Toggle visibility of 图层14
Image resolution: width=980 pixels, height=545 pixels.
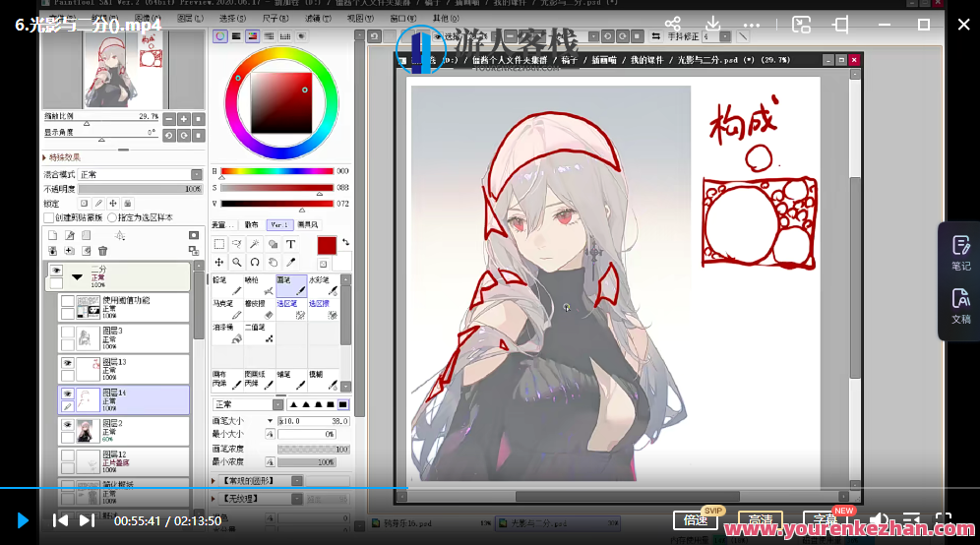tap(68, 394)
